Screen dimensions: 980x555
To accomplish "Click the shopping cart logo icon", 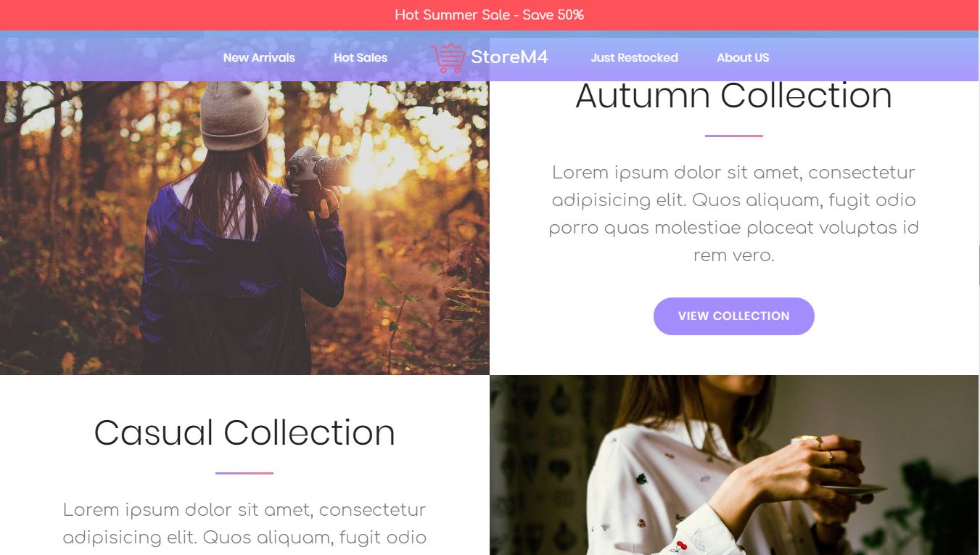I will click(x=448, y=58).
